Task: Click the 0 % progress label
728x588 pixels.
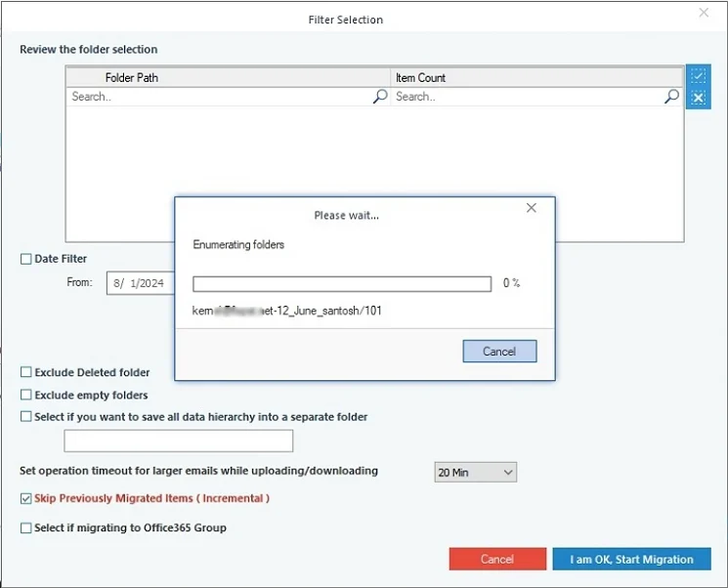Action: (512, 282)
